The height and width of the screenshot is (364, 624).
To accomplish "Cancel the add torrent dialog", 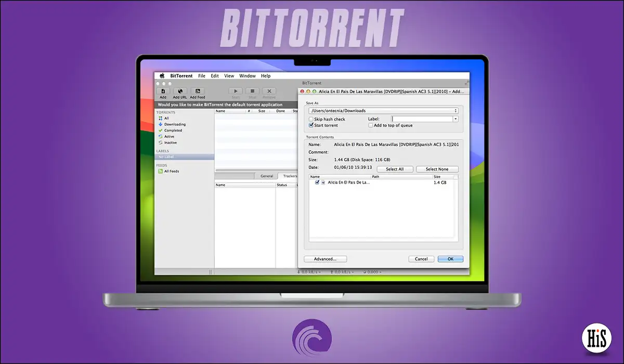I will coord(421,259).
